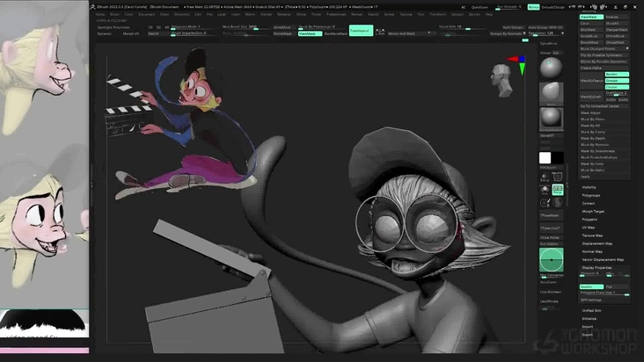Click the XYZ axis gizmo indicator
This screenshot has height=362, width=644.
(x=517, y=64)
